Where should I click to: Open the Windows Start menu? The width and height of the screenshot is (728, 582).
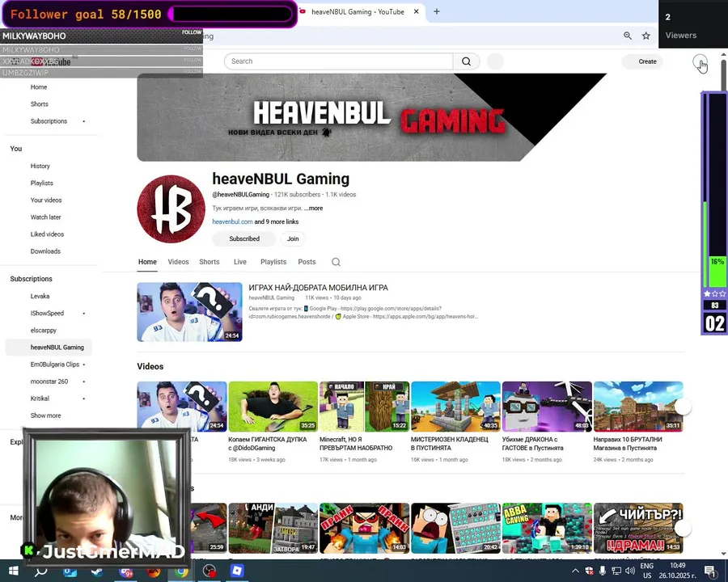coord(13,571)
